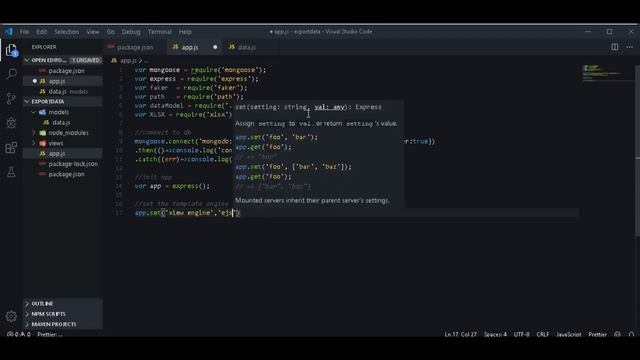Click the Prettier status entry next to the error counts
Image resolution: width=640 pixels, height=360 pixels.
50,334
